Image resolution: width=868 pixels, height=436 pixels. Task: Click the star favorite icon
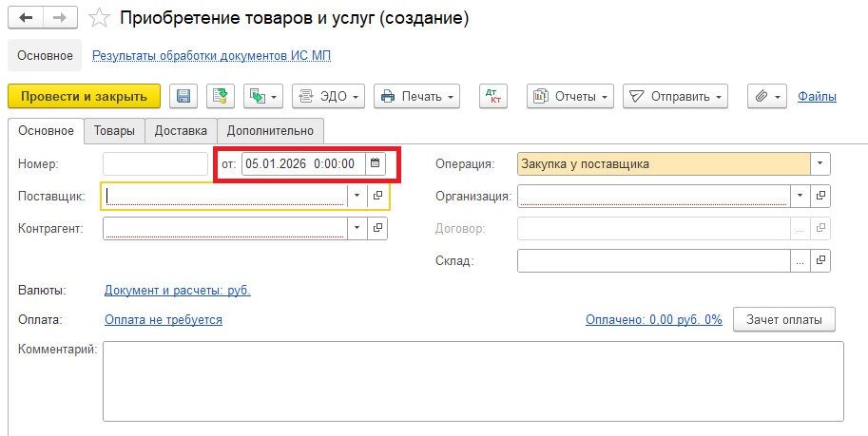(x=98, y=18)
